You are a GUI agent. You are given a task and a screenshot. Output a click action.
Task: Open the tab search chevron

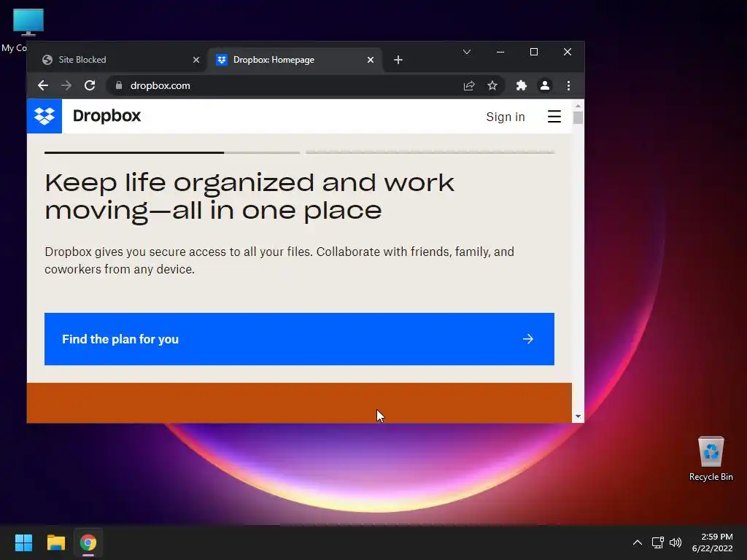[x=467, y=52]
